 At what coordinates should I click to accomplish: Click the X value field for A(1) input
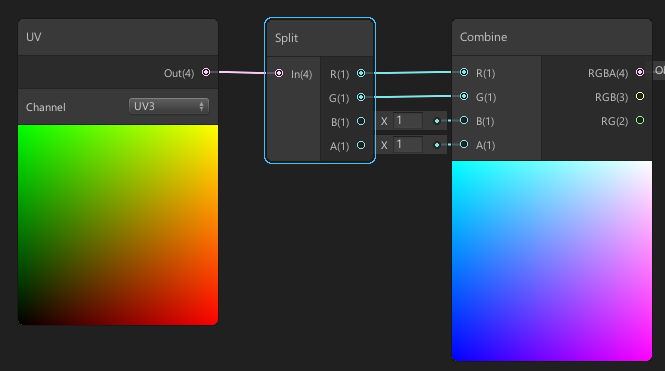[408, 145]
